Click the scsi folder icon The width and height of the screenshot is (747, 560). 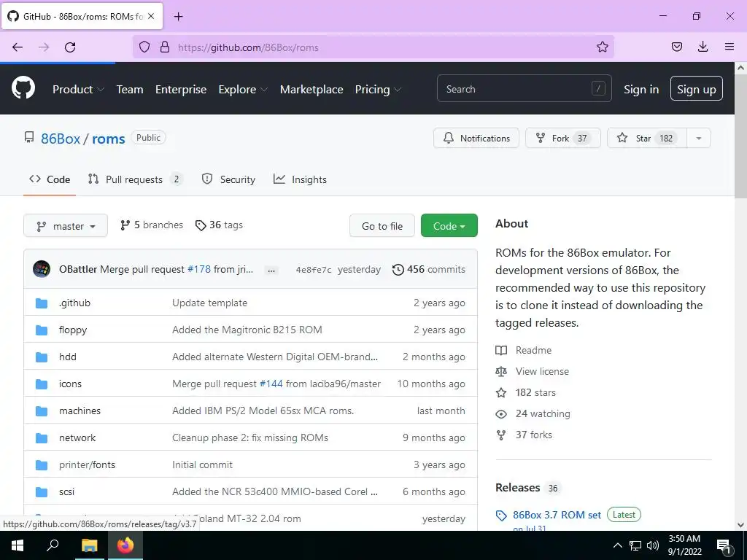click(x=42, y=492)
